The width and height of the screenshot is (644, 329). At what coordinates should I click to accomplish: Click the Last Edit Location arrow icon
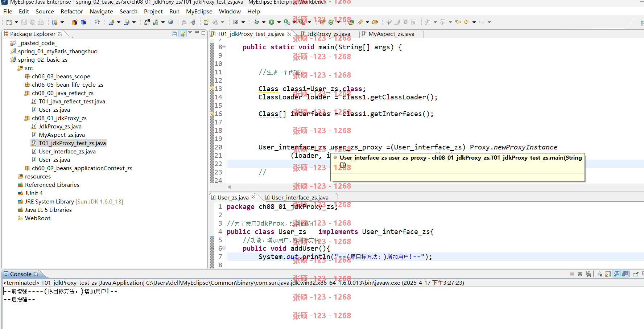coord(458,22)
